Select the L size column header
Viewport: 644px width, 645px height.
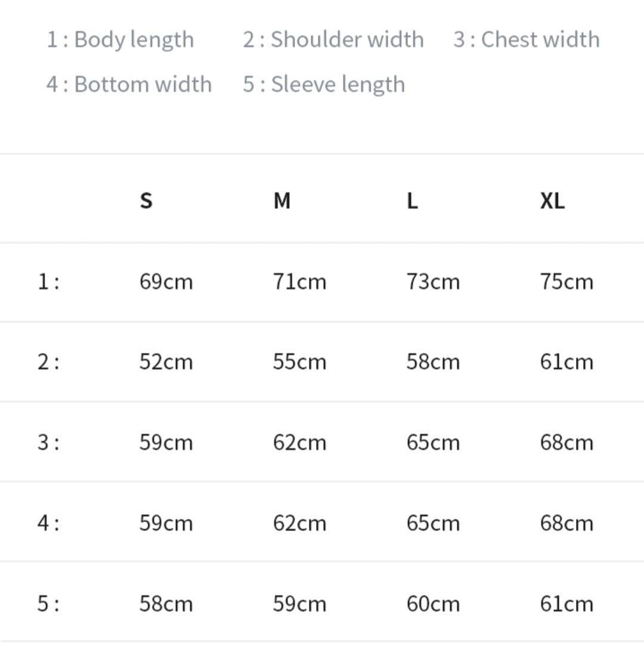point(412,200)
